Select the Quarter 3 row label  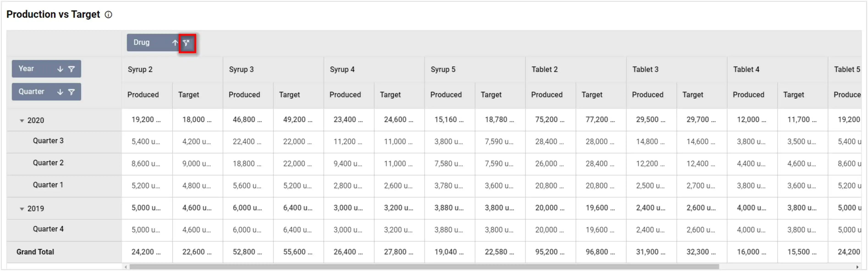48,140
